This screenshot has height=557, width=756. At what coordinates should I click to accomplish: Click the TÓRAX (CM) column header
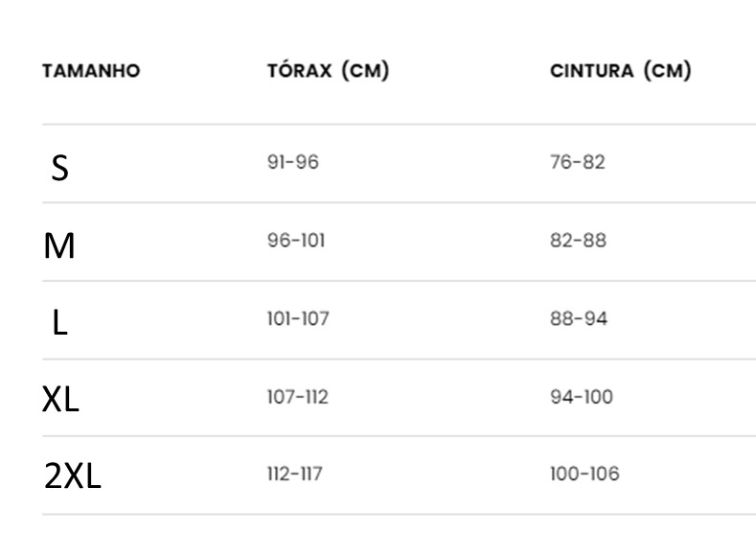(x=329, y=71)
